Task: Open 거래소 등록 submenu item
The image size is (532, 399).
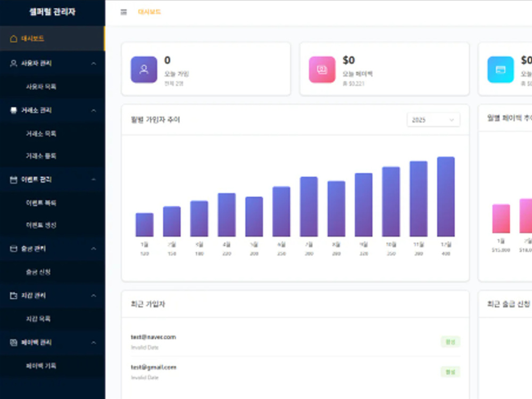Action: (x=53, y=156)
